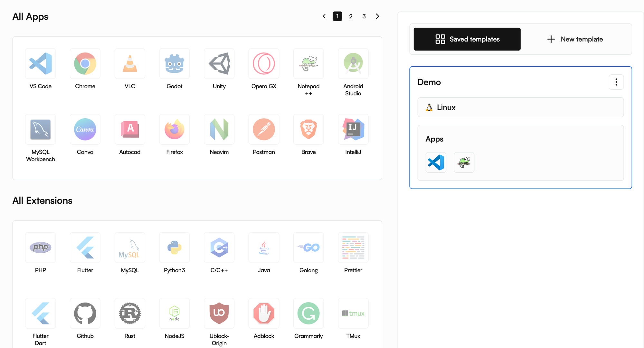
Task: Select the IntelliJ app icon
Action: pos(353,129)
